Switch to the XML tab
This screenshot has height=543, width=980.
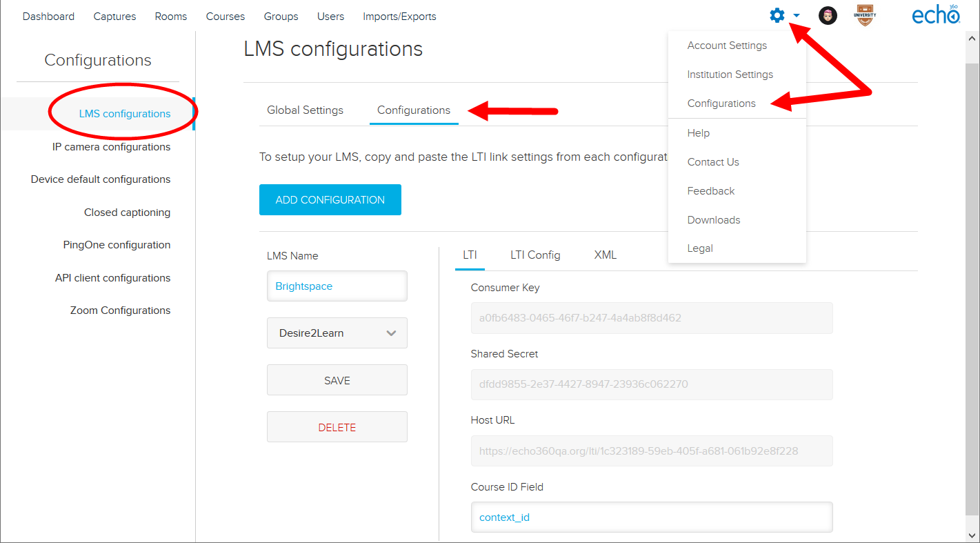pos(606,255)
